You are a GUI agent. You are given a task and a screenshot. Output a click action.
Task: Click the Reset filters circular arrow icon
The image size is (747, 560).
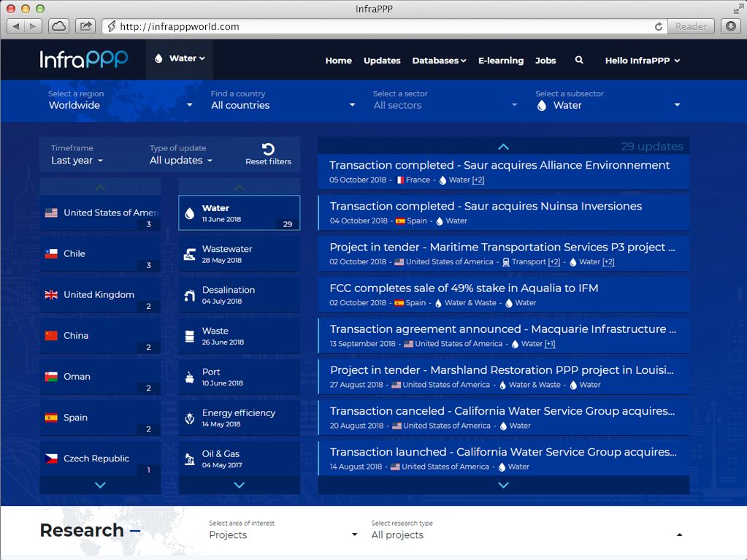pos(268,149)
